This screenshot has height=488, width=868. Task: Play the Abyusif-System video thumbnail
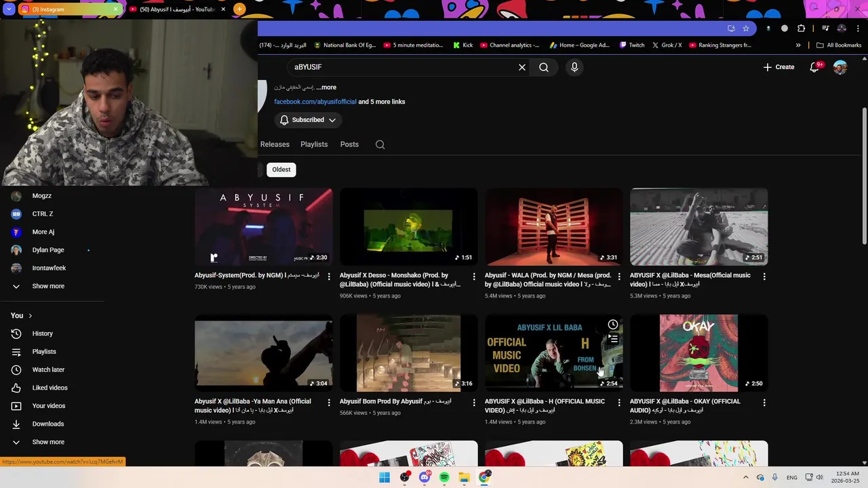coord(263,226)
